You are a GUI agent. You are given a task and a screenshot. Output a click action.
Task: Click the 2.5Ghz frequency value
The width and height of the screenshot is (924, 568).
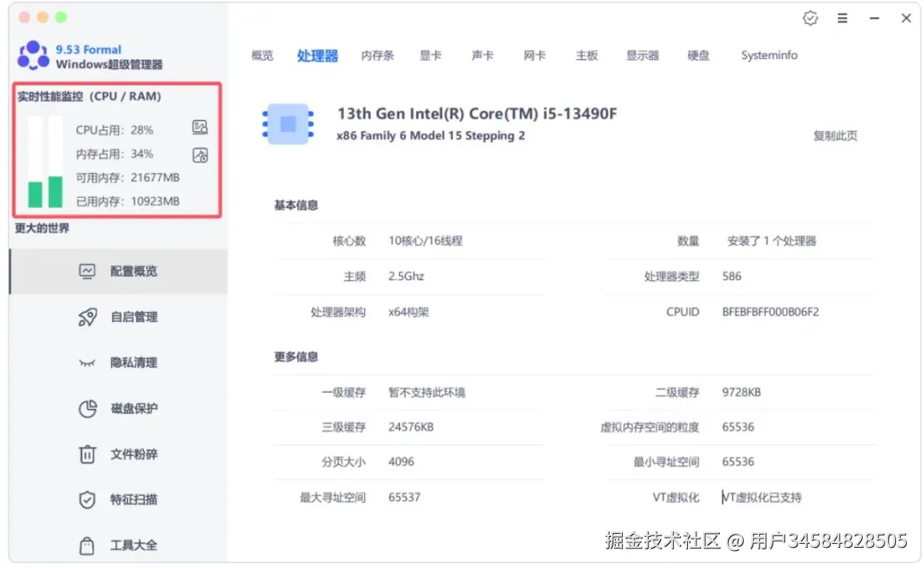pyautogui.click(x=406, y=276)
